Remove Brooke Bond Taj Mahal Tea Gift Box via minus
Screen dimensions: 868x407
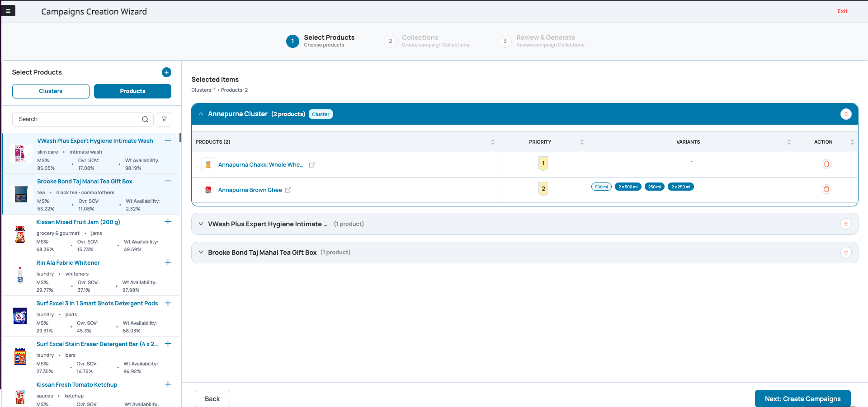[x=168, y=181]
